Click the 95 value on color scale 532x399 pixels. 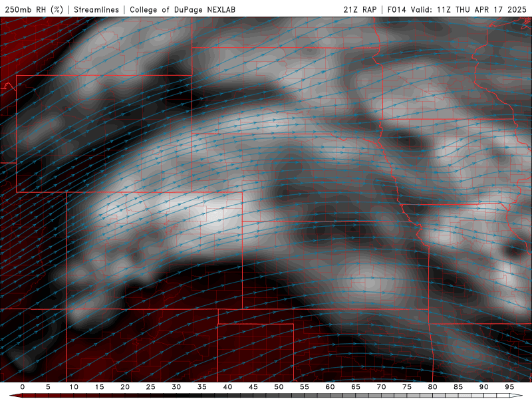point(509,387)
